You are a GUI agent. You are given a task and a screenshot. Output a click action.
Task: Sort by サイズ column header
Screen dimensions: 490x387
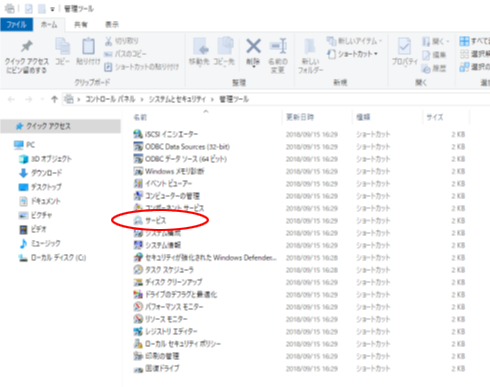[x=435, y=117]
